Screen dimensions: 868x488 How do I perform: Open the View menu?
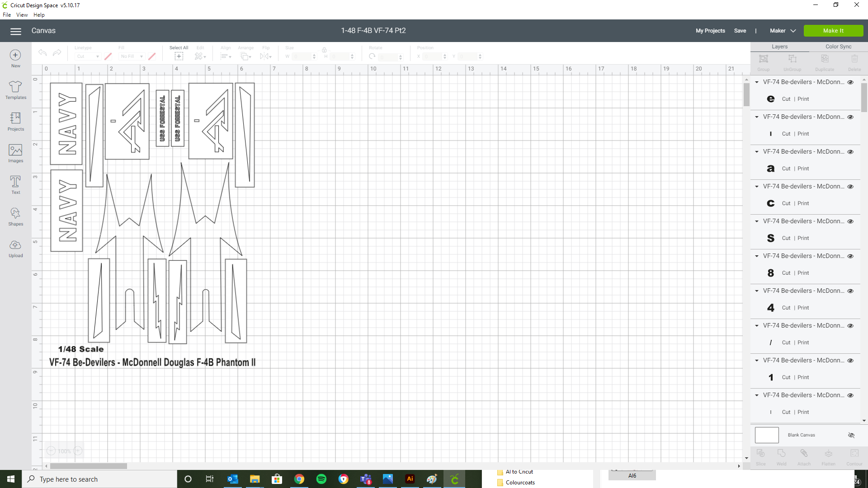coord(22,15)
